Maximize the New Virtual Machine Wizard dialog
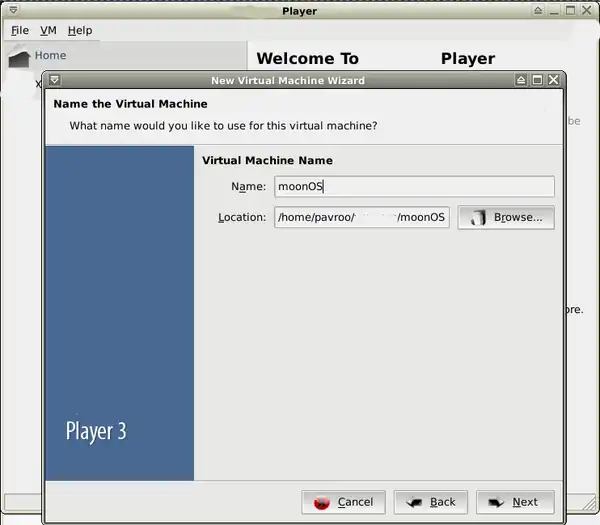 537,80
